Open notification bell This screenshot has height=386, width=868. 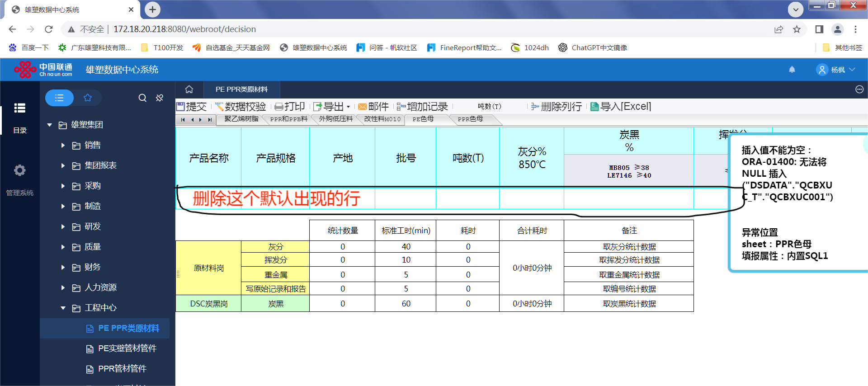pos(792,70)
